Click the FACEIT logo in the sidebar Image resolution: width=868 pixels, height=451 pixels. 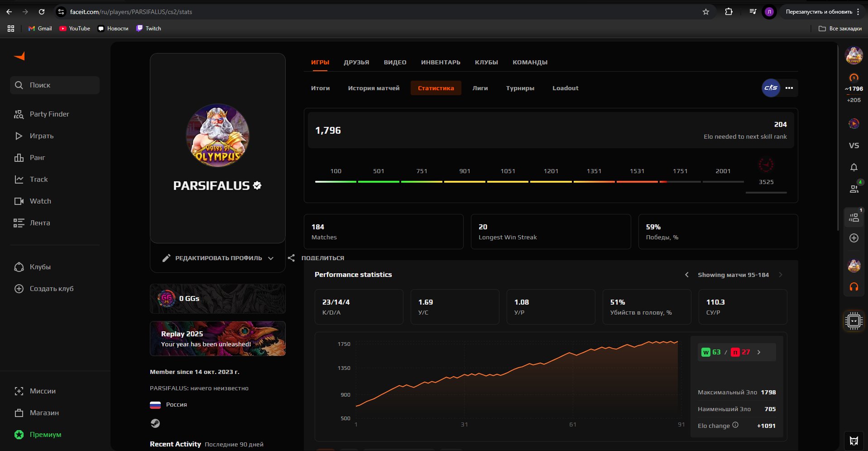click(19, 56)
